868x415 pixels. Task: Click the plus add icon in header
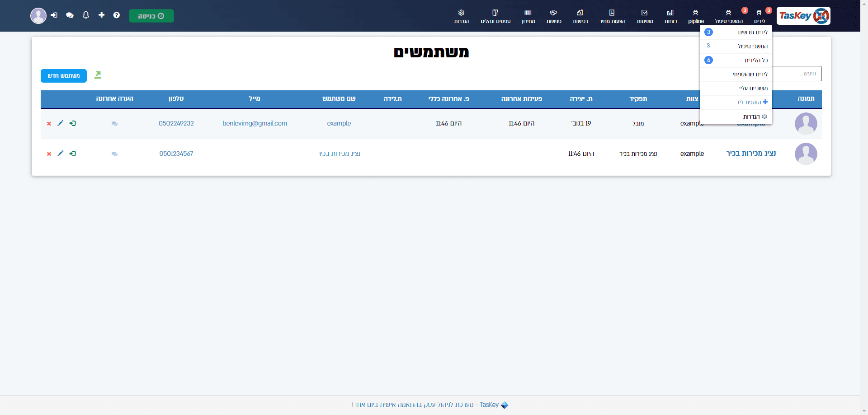click(x=102, y=15)
